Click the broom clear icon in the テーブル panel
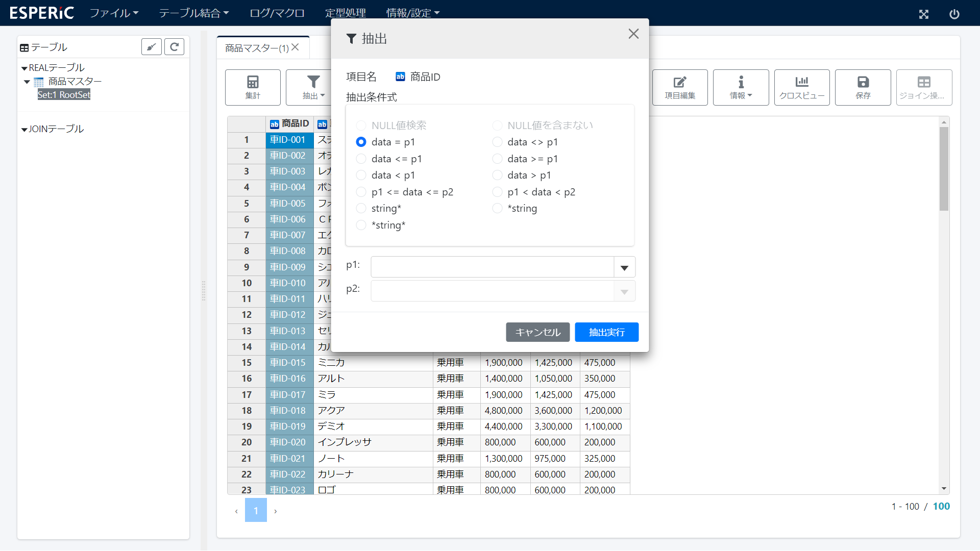This screenshot has width=980, height=551. [151, 47]
